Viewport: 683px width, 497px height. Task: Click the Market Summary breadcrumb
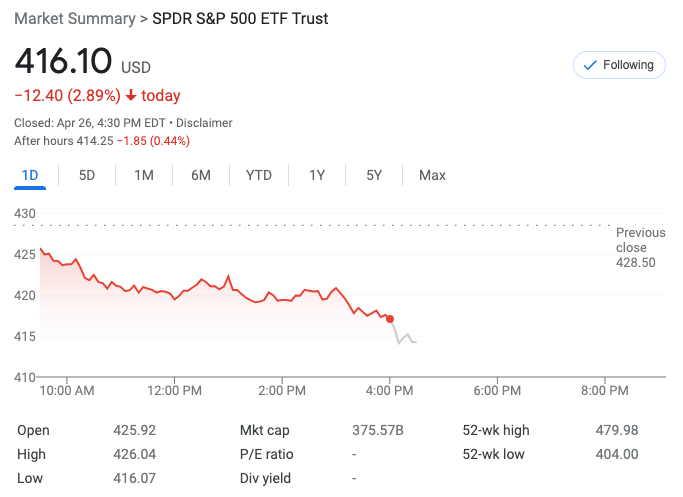(74, 19)
